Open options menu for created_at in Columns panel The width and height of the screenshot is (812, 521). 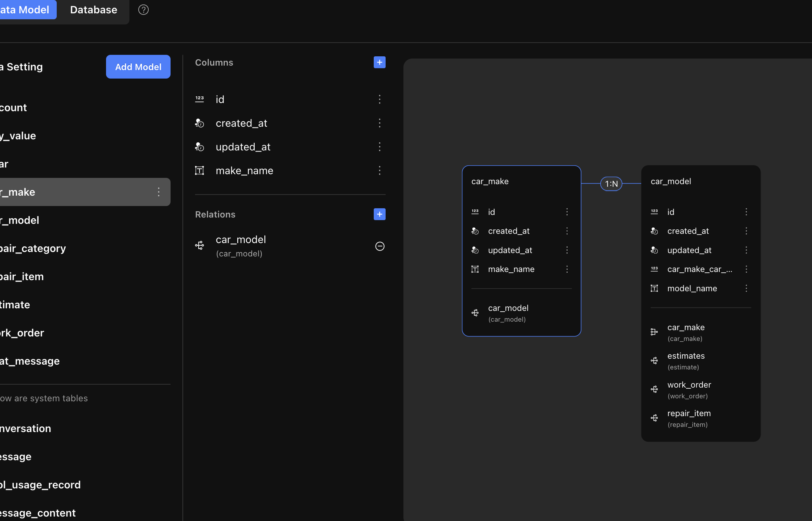(x=379, y=123)
